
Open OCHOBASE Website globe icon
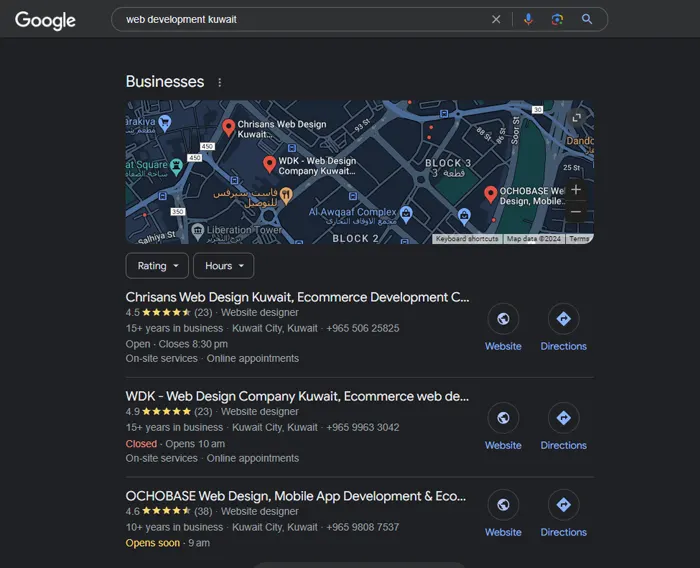coord(503,505)
